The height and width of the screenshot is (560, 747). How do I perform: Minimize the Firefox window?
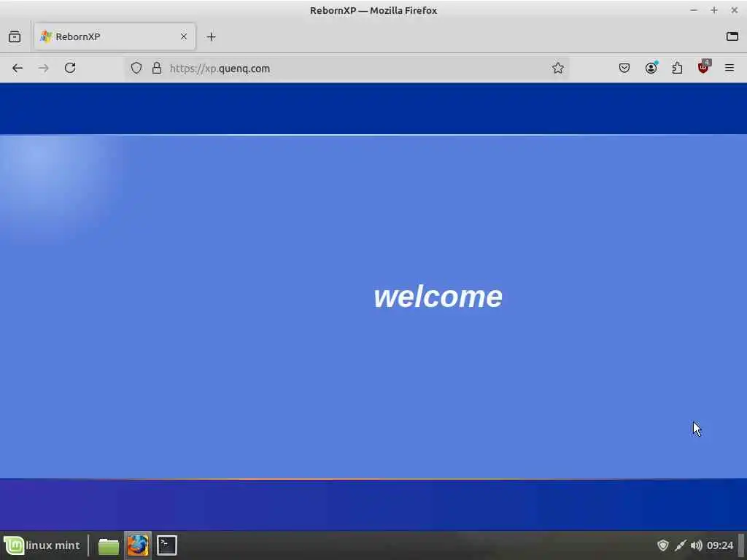(694, 10)
